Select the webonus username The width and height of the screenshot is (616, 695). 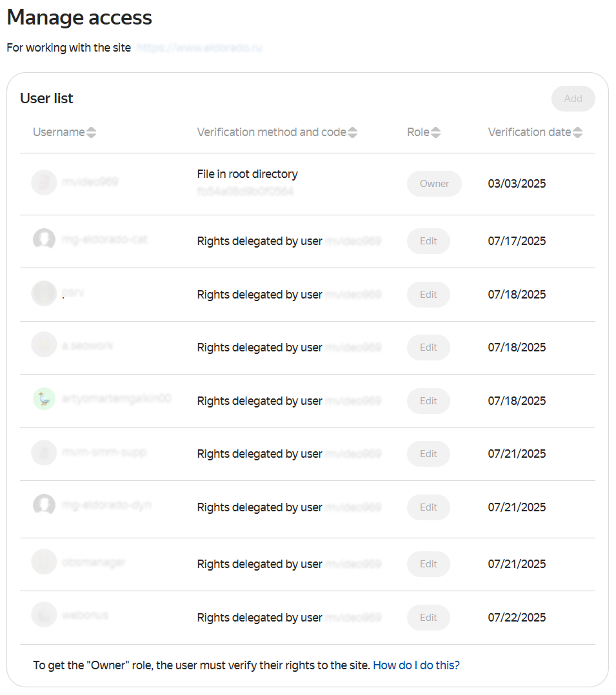[85, 615]
